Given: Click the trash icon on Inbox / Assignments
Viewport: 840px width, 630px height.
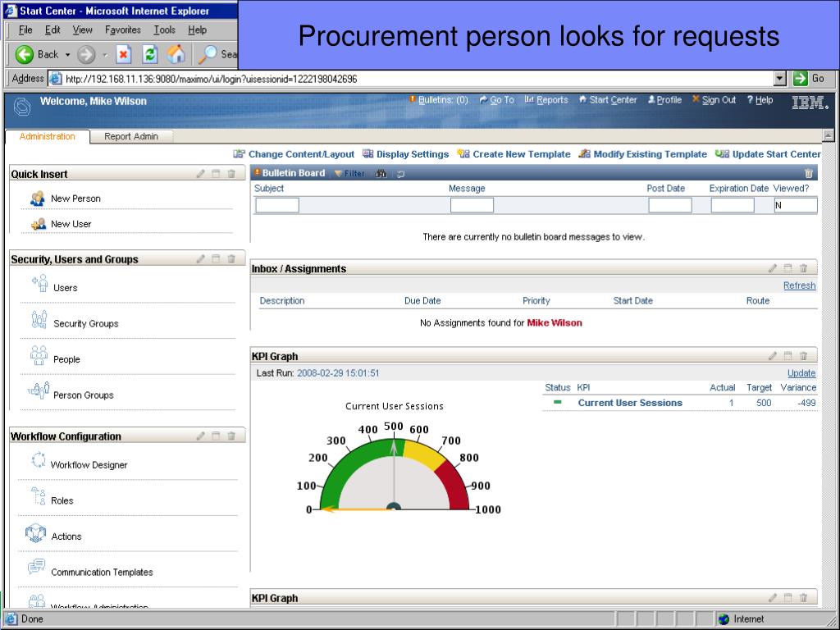Looking at the screenshot, I should click(x=804, y=268).
